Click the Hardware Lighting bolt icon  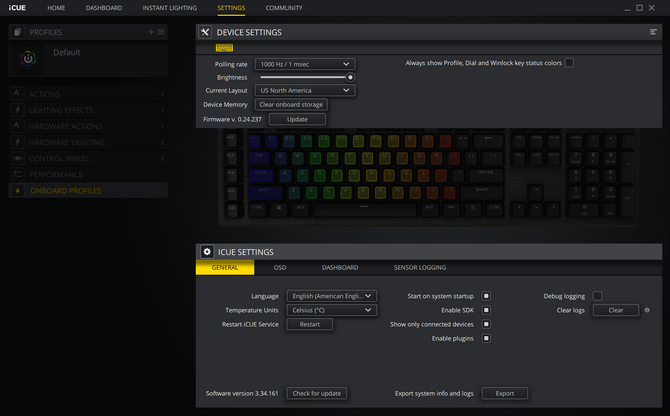pyautogui.click(x=17, y=142)
